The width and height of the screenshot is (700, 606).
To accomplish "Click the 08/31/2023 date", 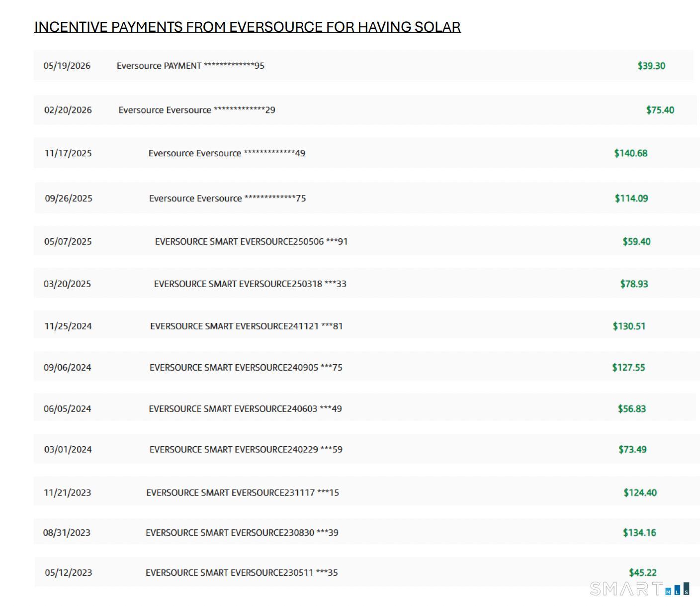I will click(67, 533).
